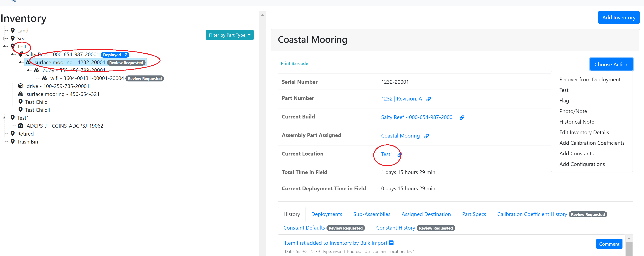Click the assembly cubes icon next to buoy
Image resolution: width=644 pixels, height=256 pixels.
[x=37, y=70]
